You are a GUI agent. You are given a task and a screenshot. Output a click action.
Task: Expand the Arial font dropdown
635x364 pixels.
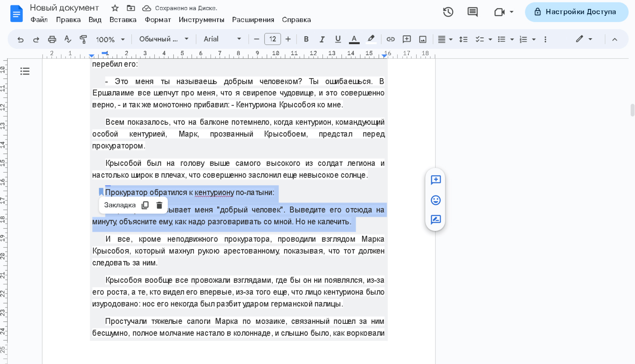pos(222,39)
